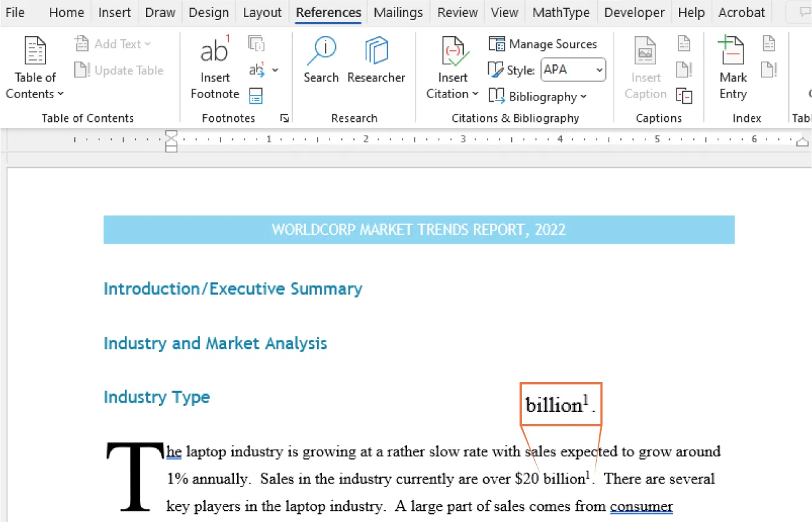Switch to the Mailings ribbon tab
The image size is (812, 522).
point(398,12)
